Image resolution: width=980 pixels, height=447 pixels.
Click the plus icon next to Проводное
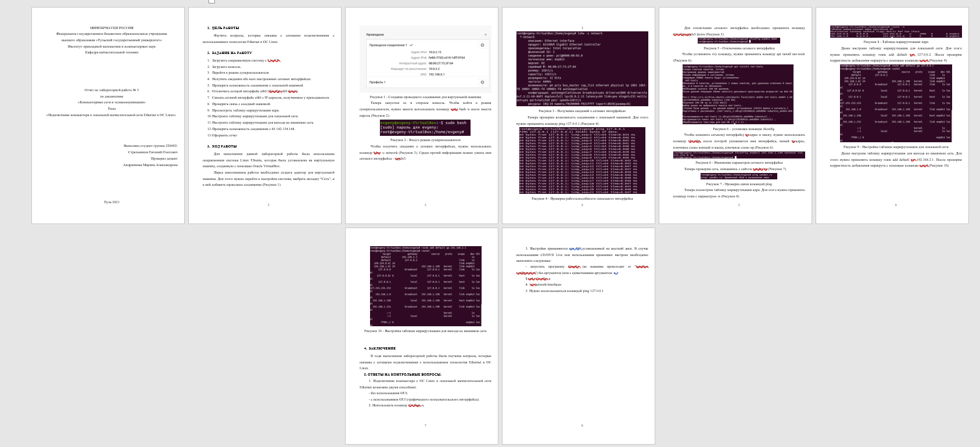(x=486, y=35)
